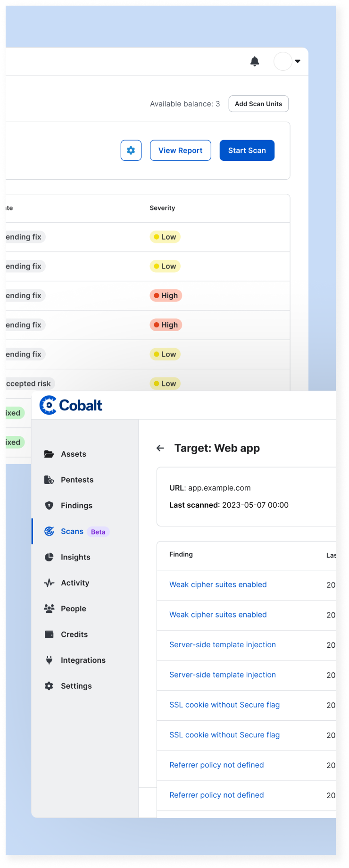This screenshot has width=349, height=868.
Task: Click the Findings shield icon
Action: 49,506
